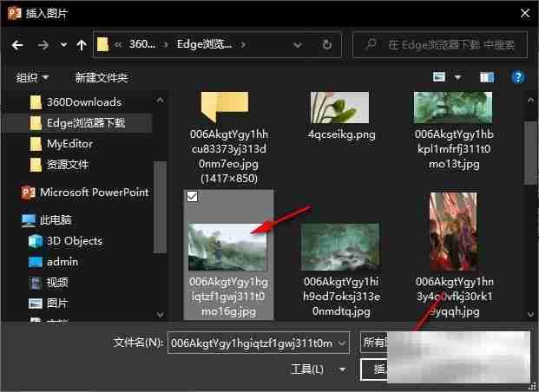Open the view options dropdown arrow

tap(458, 77)
